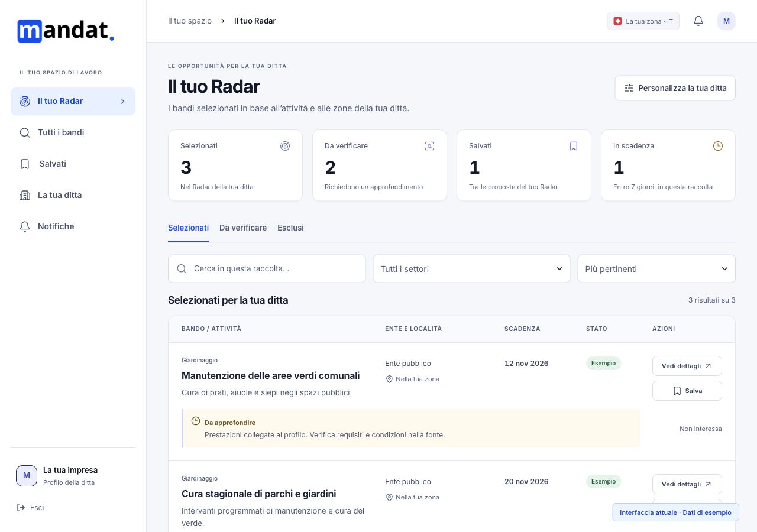757x532 pixels.
Task: Click Personalizza la tua ditta button
Action: (x=675, y=88)
